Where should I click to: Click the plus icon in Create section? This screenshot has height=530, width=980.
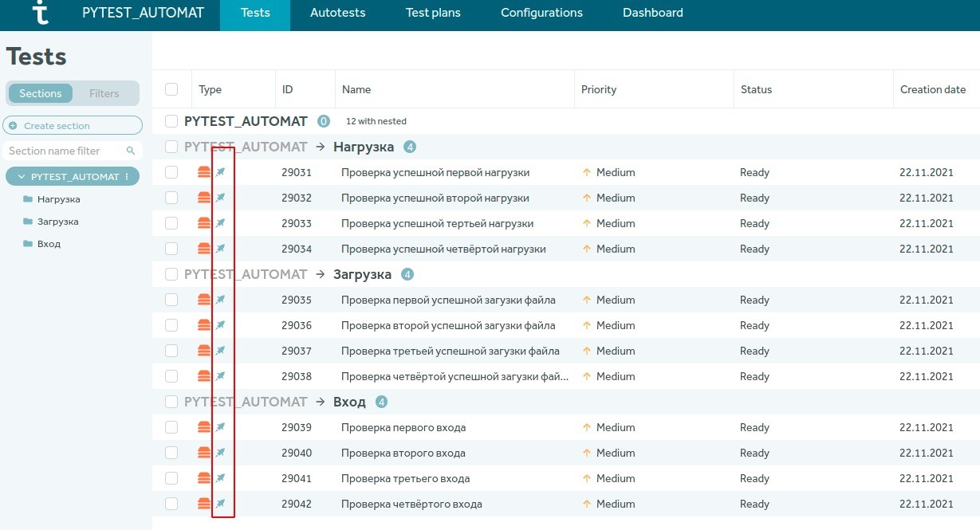coord(13,126)
